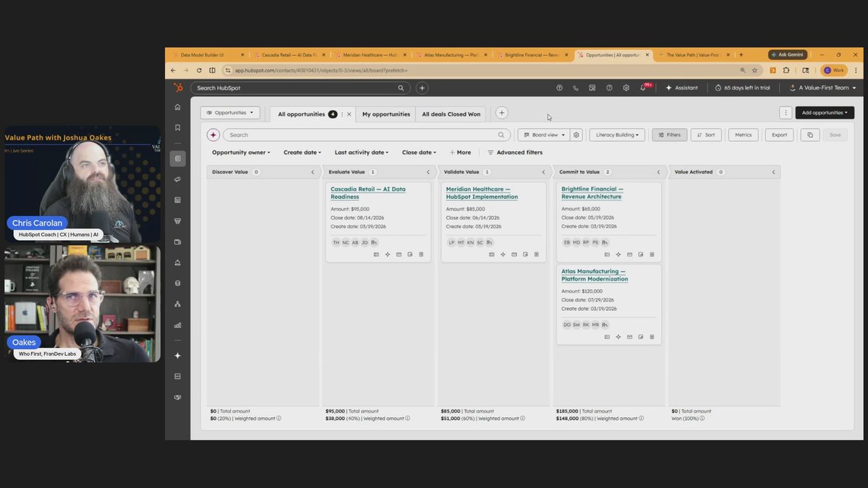Open Cascadia Retail — AI Data Readiness link

click(368, 192)
